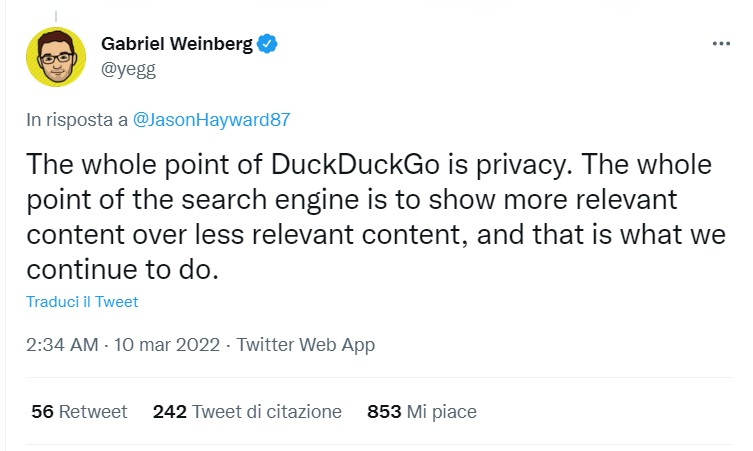Image resolution: width=753 pixels, height=451 pixels.
Task: Click the blue verified badge icon
Action: click(x=268, y=44)
